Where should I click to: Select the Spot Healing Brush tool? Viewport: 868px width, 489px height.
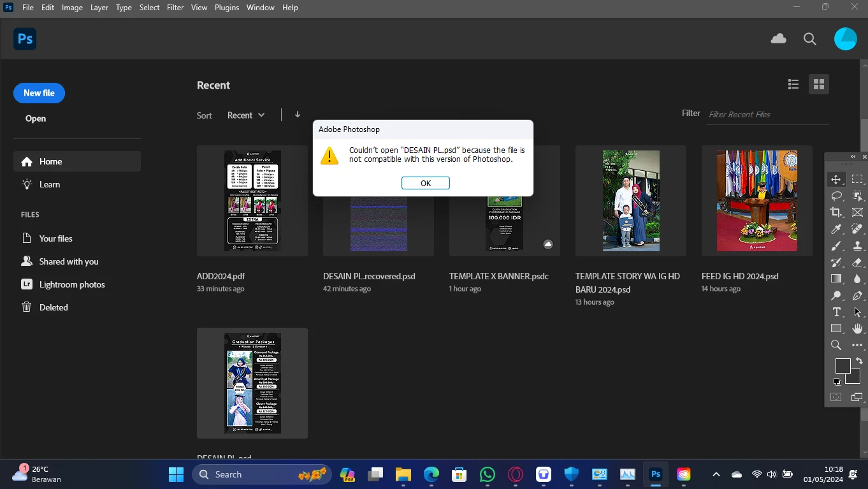(857, 229)
